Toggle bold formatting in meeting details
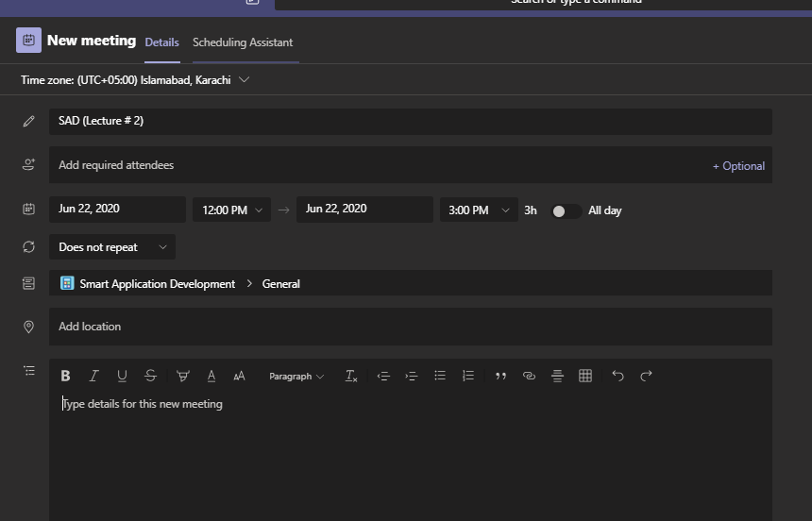 pyautogui.click(x=65, y=376)
